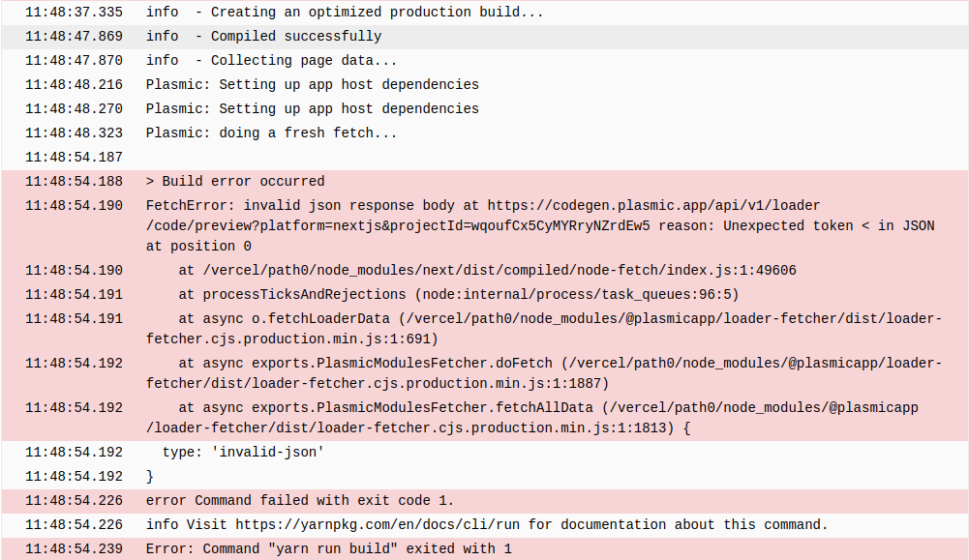Viewport: 969px width, 560px height.
Task: Open the codegen.plasmic.app loader URL
Action: coord(653,206)
